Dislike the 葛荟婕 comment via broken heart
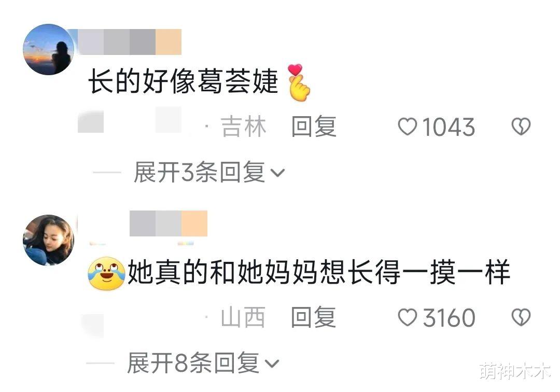 click(521, 127)
